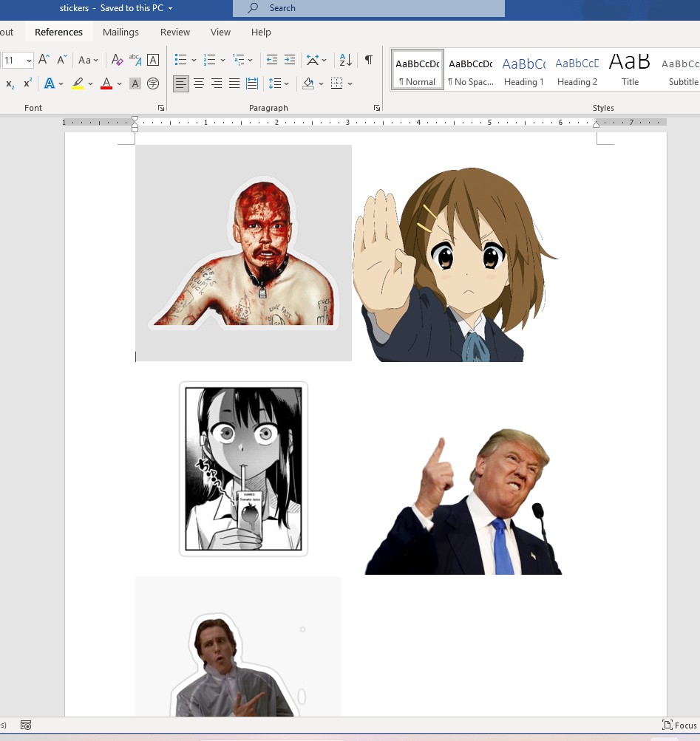Toggle show paragraph marks
Screen dimensions: 700x741
(x=368, y=60)
